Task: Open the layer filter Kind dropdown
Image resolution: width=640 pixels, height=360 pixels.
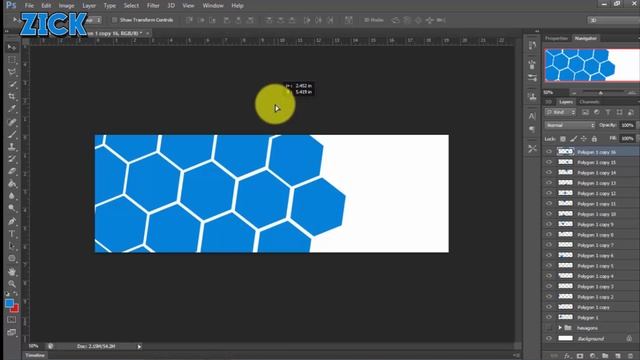Action: tap(560, 112)
